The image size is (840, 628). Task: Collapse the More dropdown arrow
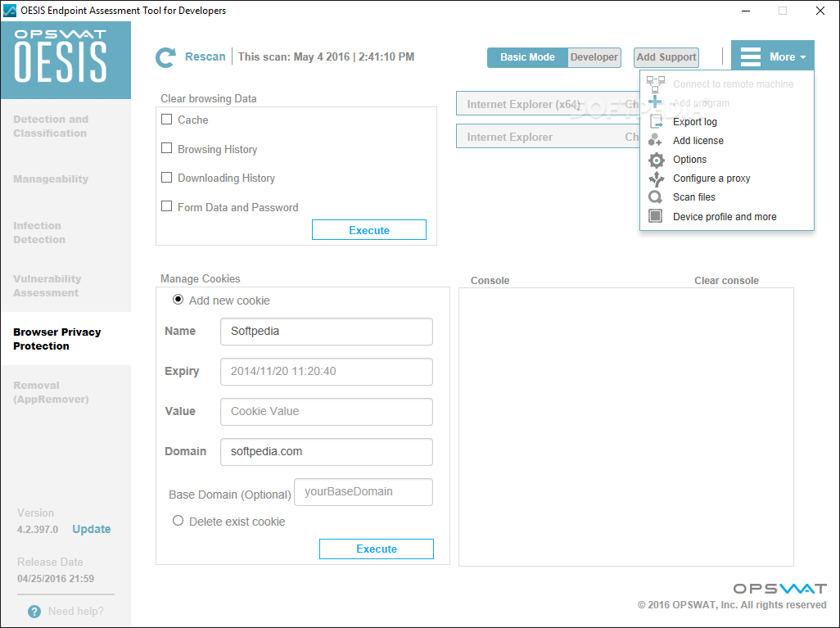(x=803, y=57)
